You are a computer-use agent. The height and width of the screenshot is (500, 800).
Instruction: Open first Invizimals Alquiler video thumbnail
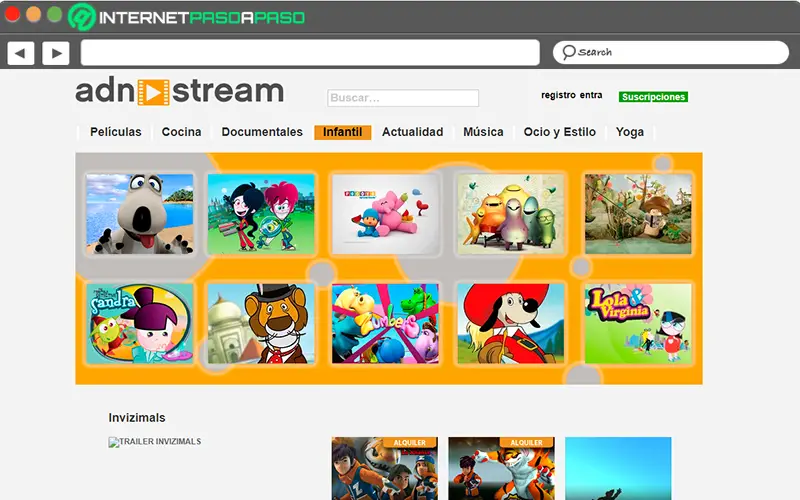point(385,468)
